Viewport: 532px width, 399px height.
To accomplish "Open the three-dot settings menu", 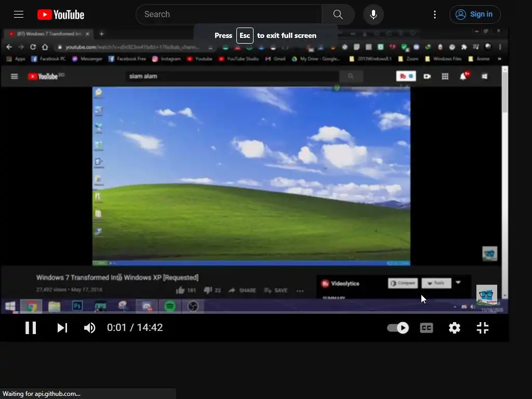I will (x=435, y=15).
